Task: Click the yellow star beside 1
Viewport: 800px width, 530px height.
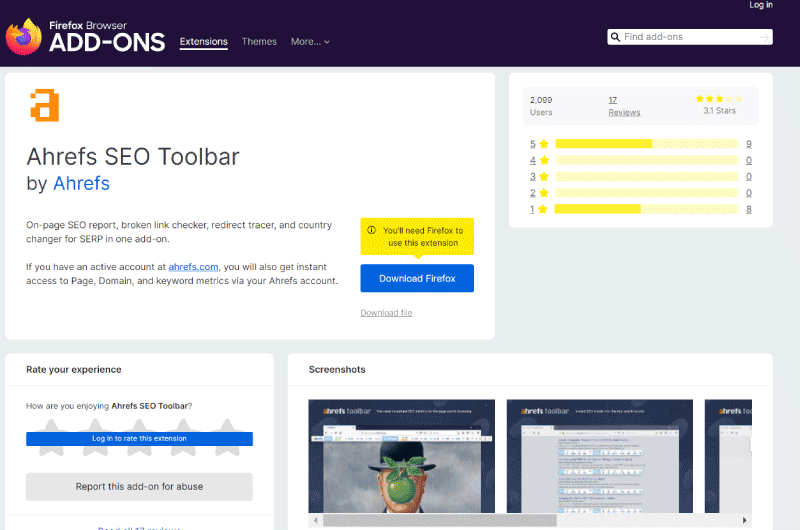Action: coord(543,209)
